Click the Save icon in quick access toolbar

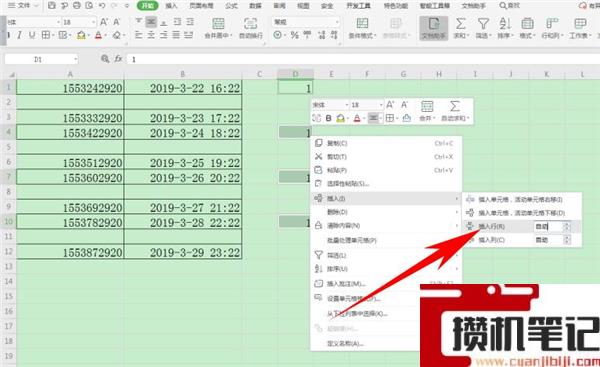(52, 5)
